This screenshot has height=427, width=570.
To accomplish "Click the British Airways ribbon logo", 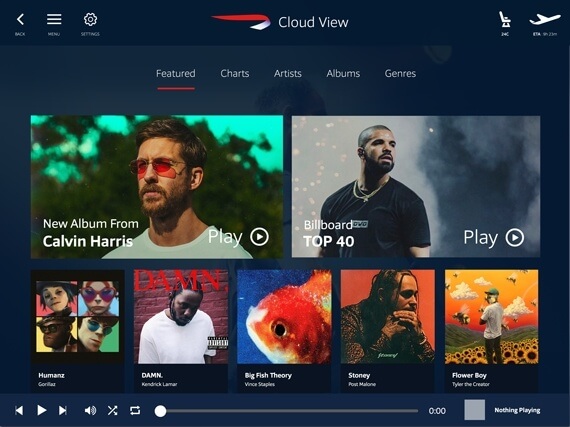I will [241, 22].
